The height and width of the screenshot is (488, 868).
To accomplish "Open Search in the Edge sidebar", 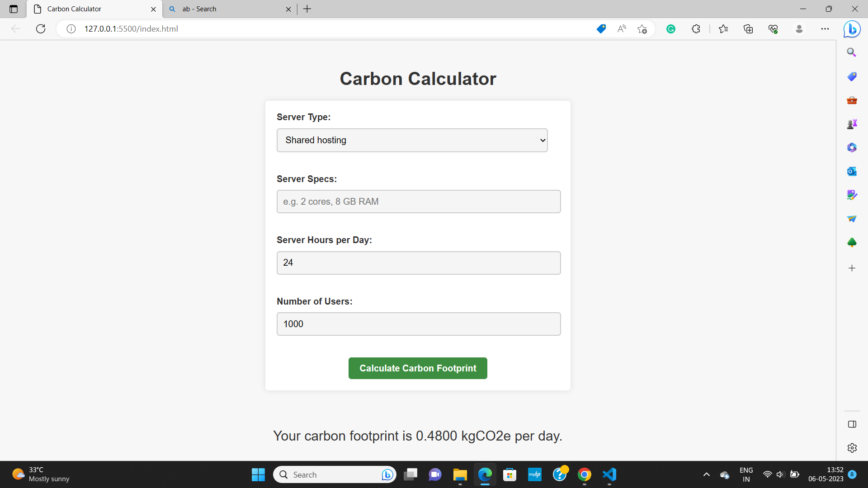I will pyautogui.click(x=852, y=52).
